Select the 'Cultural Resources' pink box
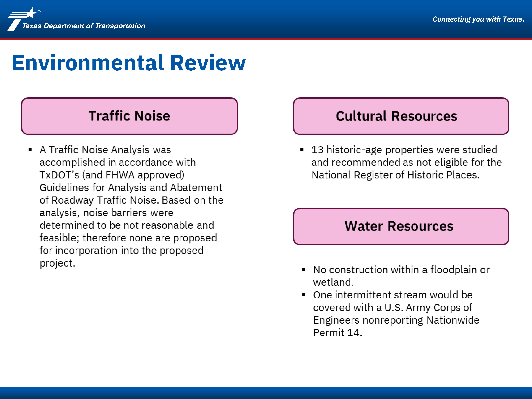 [401, 116]
